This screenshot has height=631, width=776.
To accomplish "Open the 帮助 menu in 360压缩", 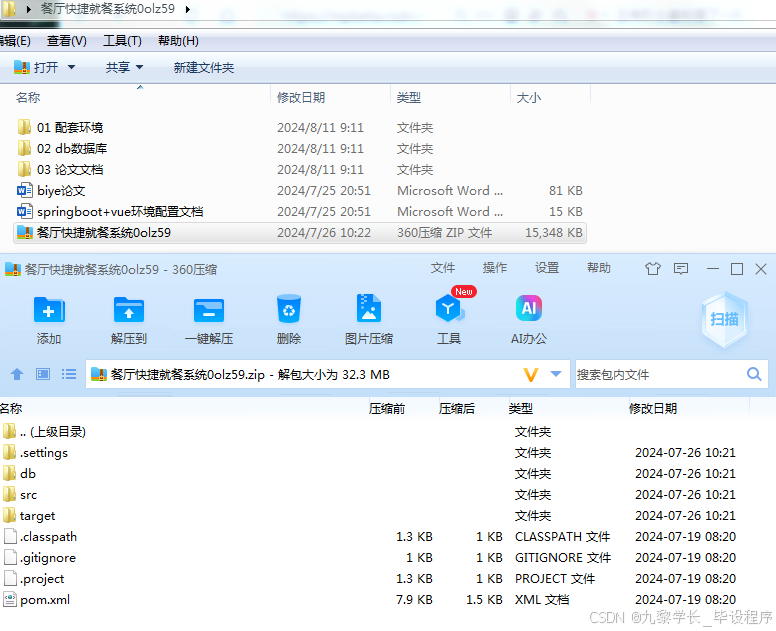I will [x=599, y=268].
